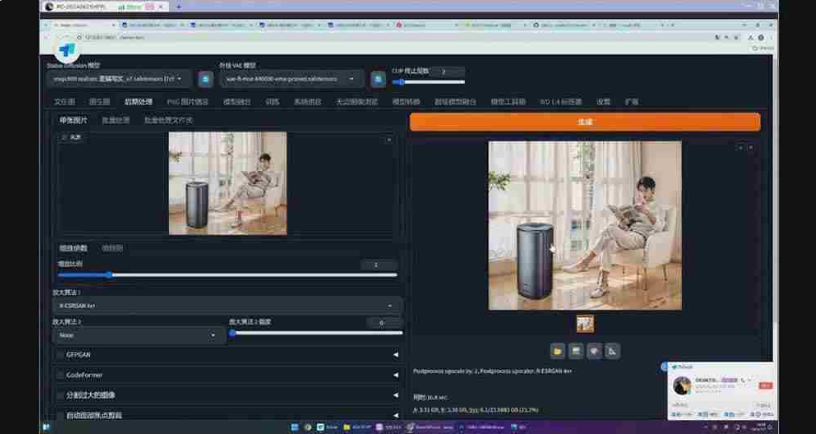Open the upscaler 2 dropdown showing None

pyautogui.click(x=138, y=335)
